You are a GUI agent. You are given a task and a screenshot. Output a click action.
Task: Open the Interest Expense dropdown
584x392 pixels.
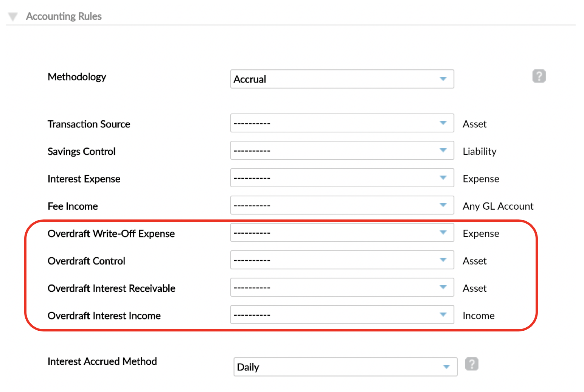(342, 178)
